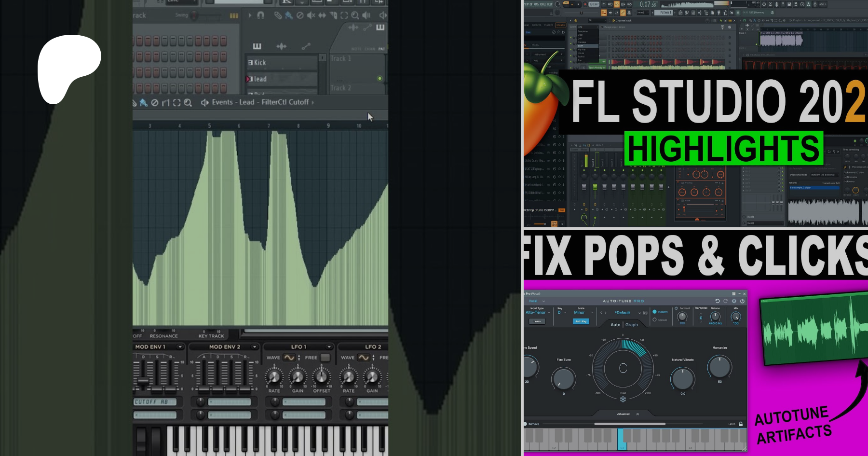The width and height of the screenshot is (868, 456).
Task: Select the Classic mode radio button
Action: pyautogui.click(x=654, y=319)
